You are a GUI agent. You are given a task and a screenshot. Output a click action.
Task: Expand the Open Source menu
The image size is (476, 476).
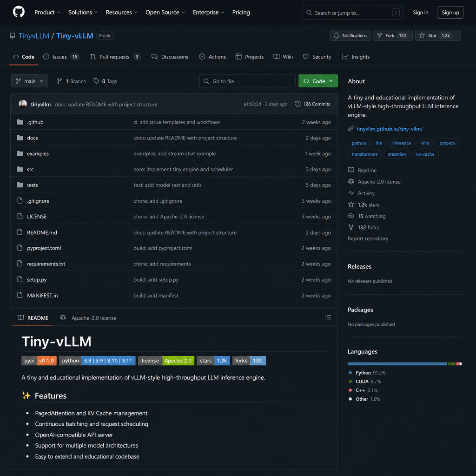(x=165, y=13)
